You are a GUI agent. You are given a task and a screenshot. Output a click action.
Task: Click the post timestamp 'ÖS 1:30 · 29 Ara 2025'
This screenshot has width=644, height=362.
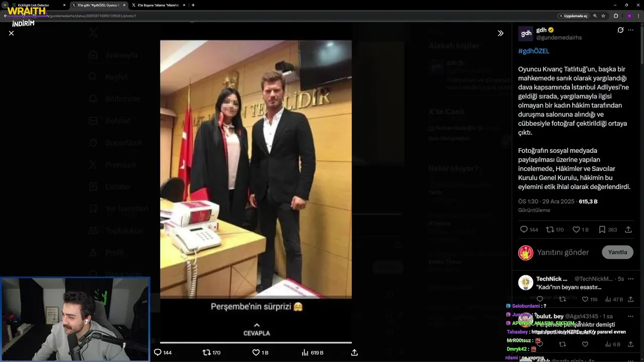[547, 202]
